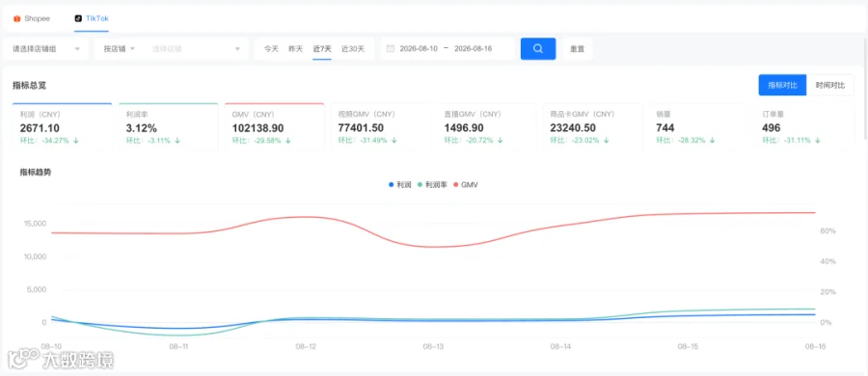868x376 pixels.
Task: Edit the end date 2026-08-16
Action: pyautogui.click(x=474, y=49)
